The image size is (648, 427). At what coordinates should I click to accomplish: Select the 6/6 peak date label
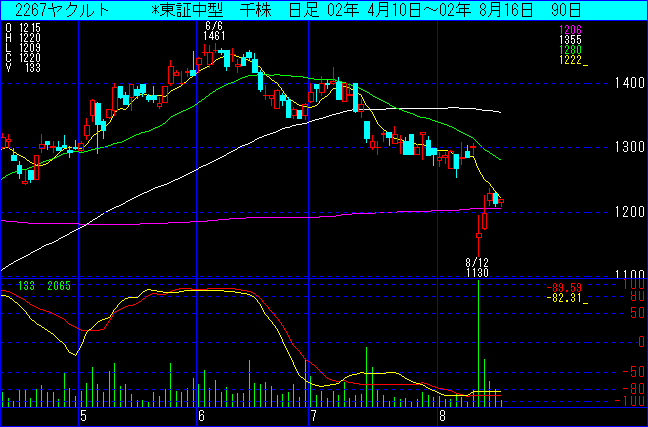coord(214,27)
